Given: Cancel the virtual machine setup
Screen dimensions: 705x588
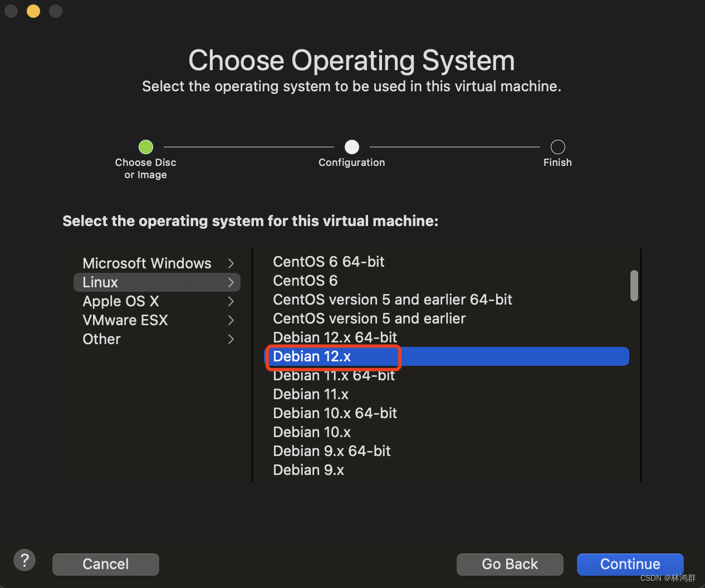Looking at the screenshot, I should [106, 564].
